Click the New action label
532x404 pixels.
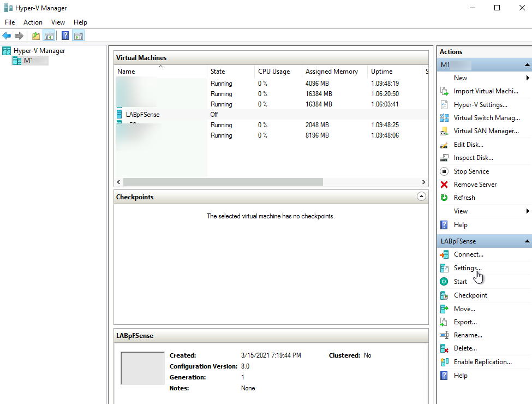[x=461, y=78]
